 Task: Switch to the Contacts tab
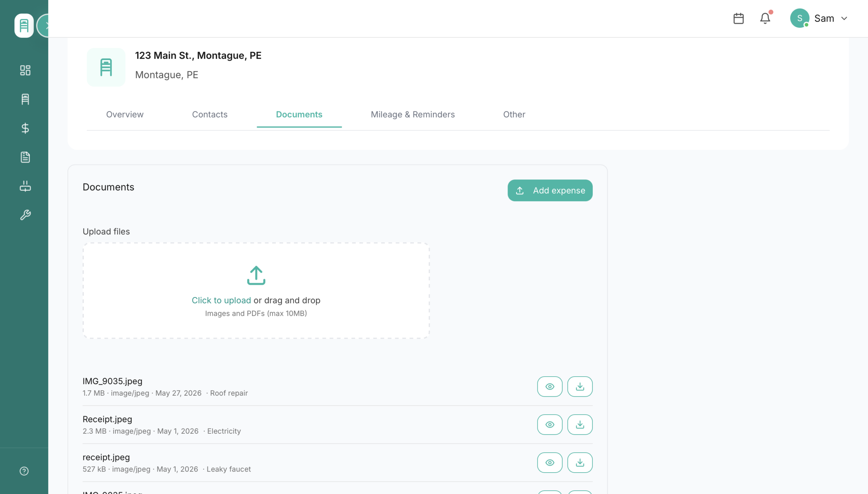[x=210, y=114]
